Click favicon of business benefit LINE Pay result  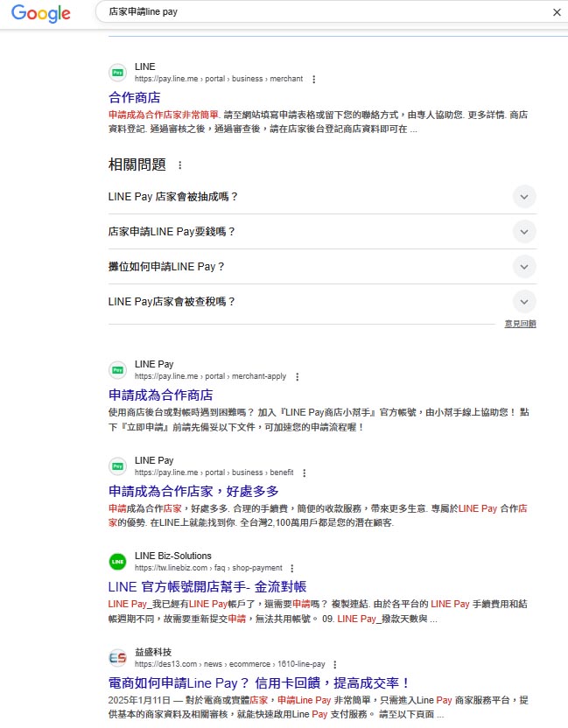pos(117,466)
